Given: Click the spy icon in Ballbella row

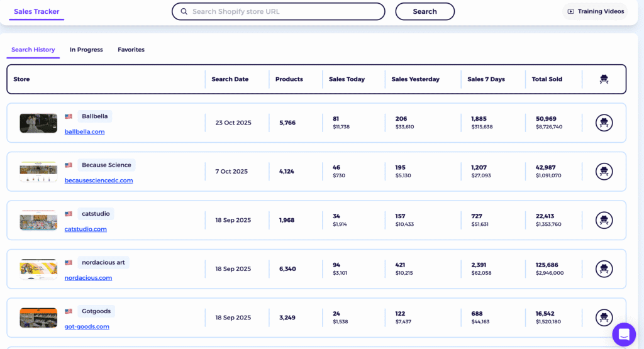Looking at the screenshot, I should click(604, 123).
